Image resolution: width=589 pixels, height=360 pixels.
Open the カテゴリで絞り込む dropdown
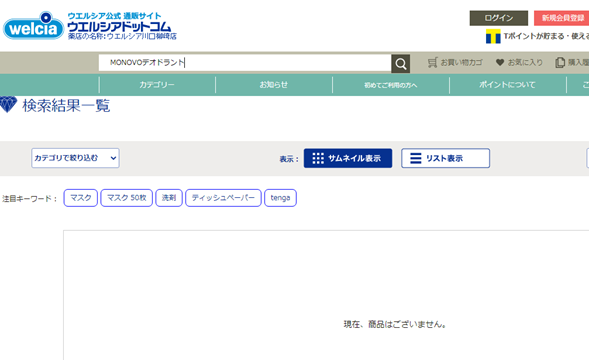[x=76, y=158]
